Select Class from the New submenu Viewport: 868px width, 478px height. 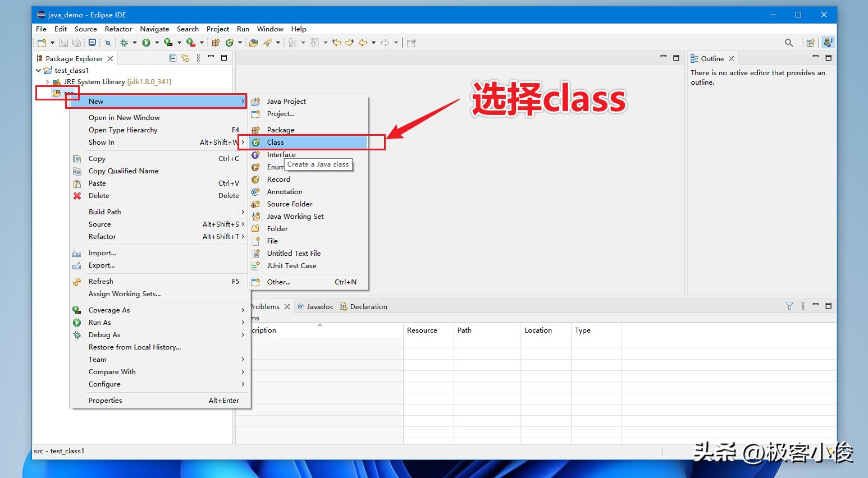pos(276,142)
